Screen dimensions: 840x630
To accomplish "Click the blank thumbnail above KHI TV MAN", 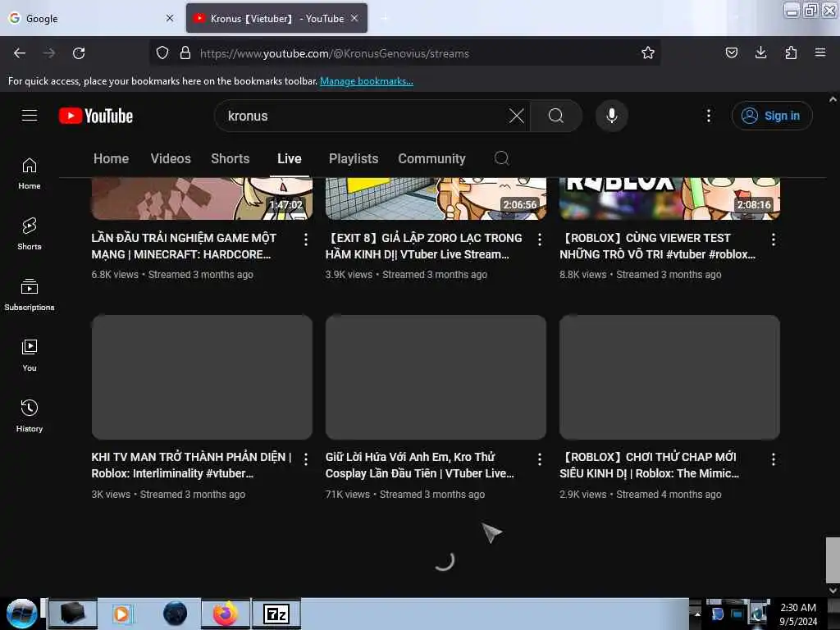I will pyautogui.click(x=202, y=377).
